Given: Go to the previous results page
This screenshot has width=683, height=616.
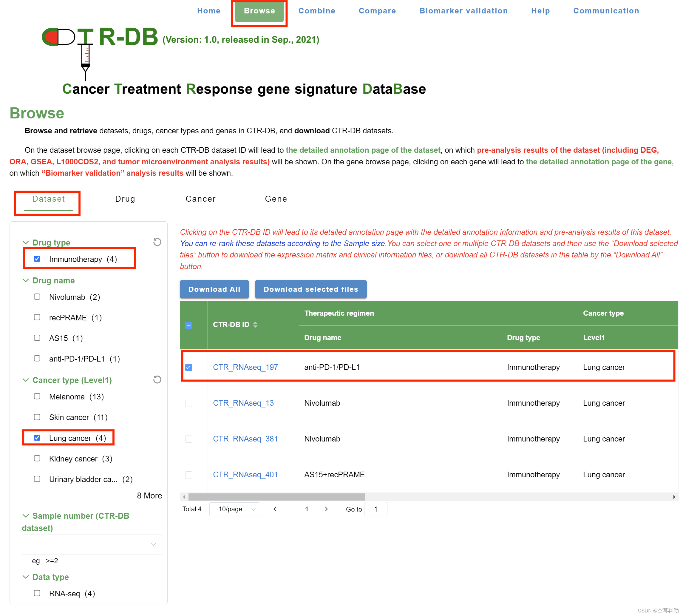Looking at the screenshot, I should (x=275, y=509).
